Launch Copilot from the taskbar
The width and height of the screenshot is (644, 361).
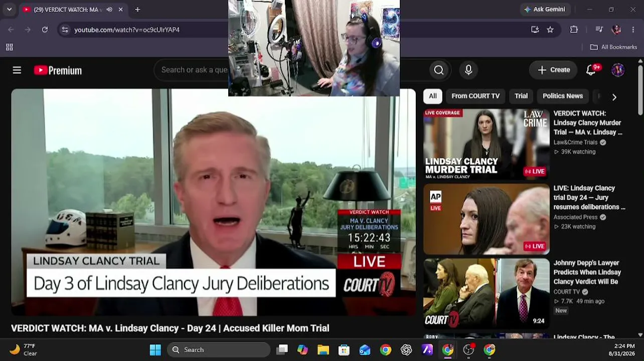tap(302, 349)
